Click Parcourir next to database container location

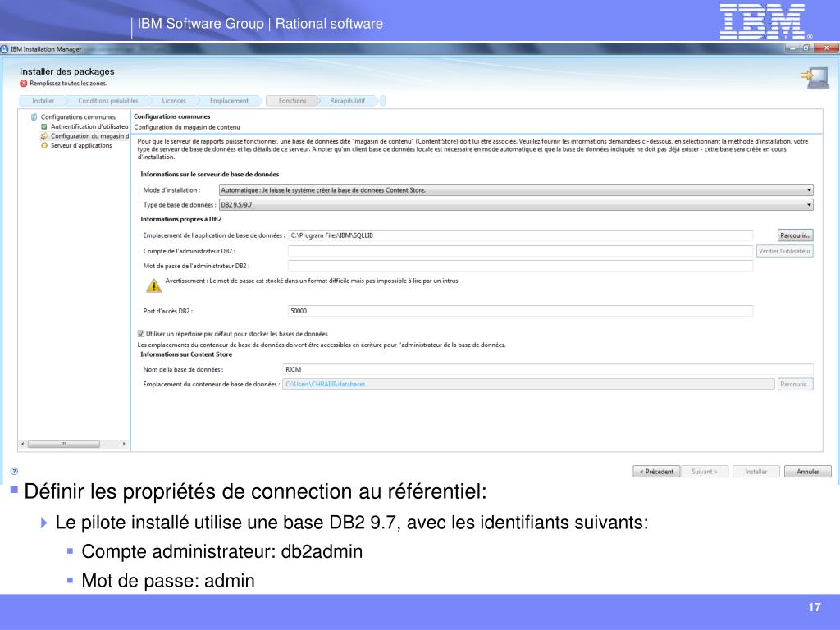[795, 384]
